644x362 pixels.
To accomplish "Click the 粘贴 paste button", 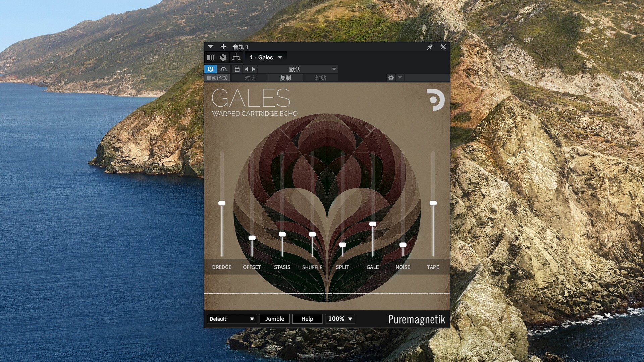I will point(320,78).
